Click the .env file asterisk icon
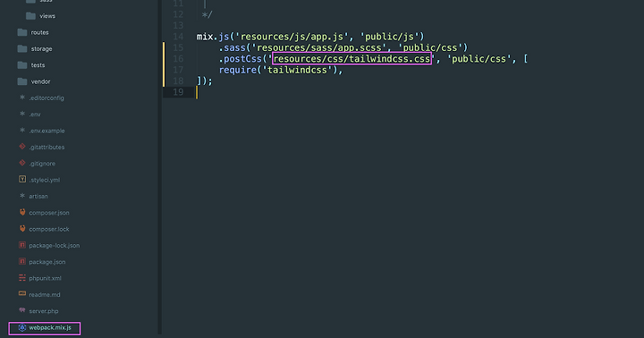 (22, 114)
